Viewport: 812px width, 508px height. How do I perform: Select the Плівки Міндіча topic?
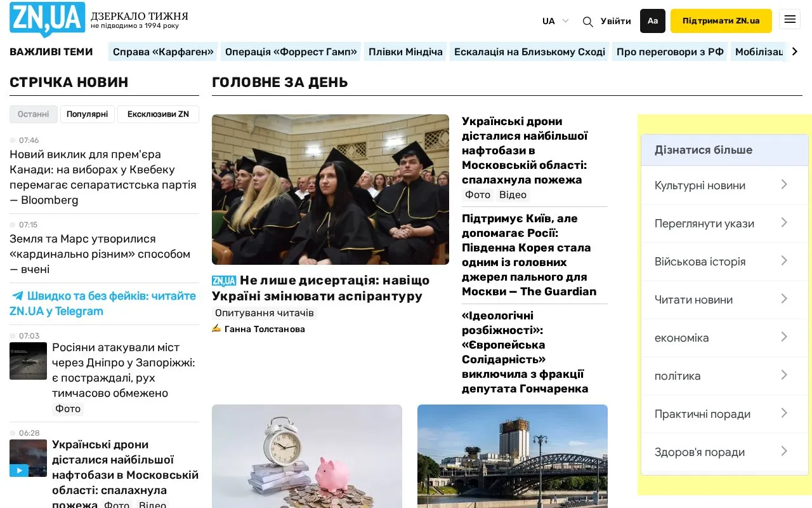(405, 52)
